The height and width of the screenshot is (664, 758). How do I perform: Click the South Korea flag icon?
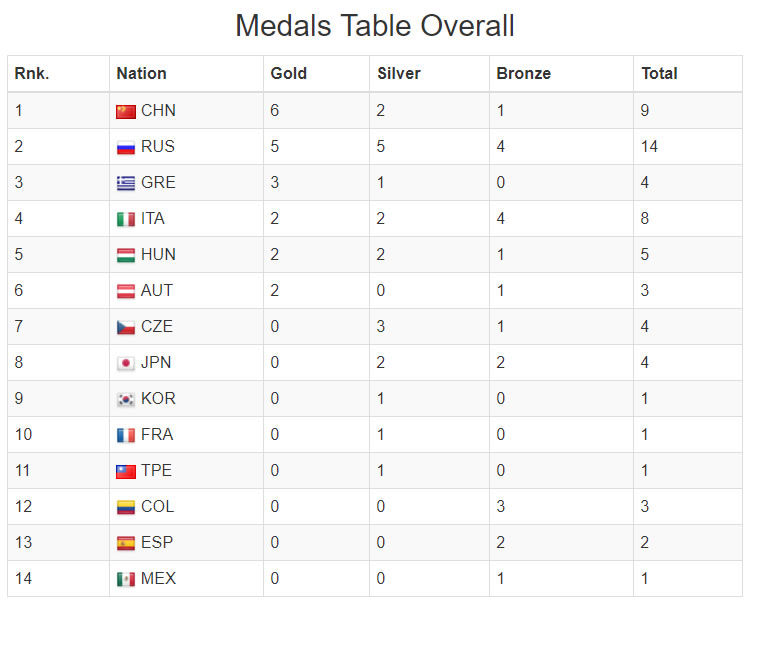click(126, 400)
